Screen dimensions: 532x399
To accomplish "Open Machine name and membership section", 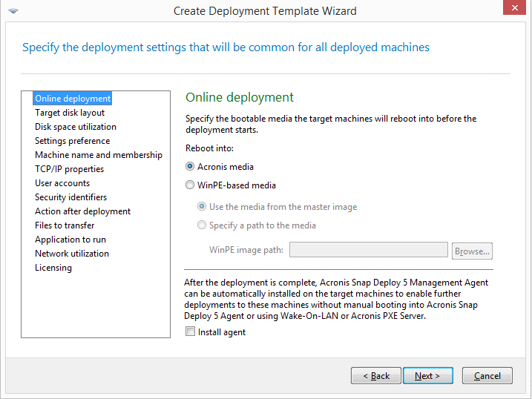I will click(98, 155).
